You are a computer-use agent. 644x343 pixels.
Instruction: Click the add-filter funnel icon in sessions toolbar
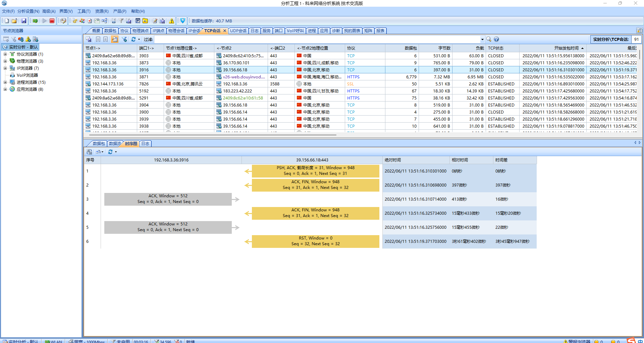(x=124, y=39)
